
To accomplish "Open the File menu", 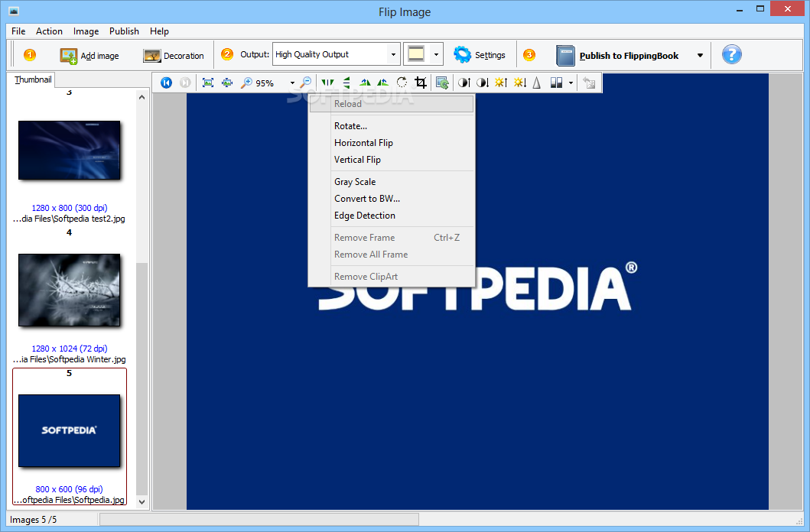I will [18, 31].
